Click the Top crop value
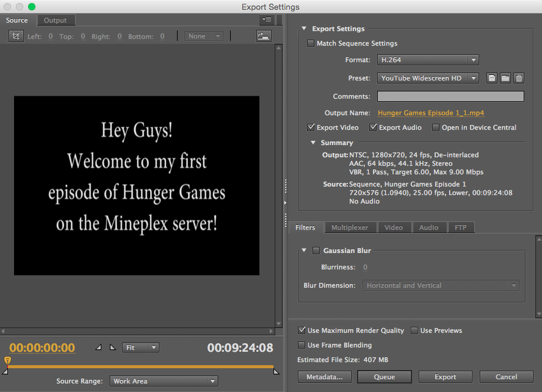Viewport: 542px width, 392px height. [83, 36]
